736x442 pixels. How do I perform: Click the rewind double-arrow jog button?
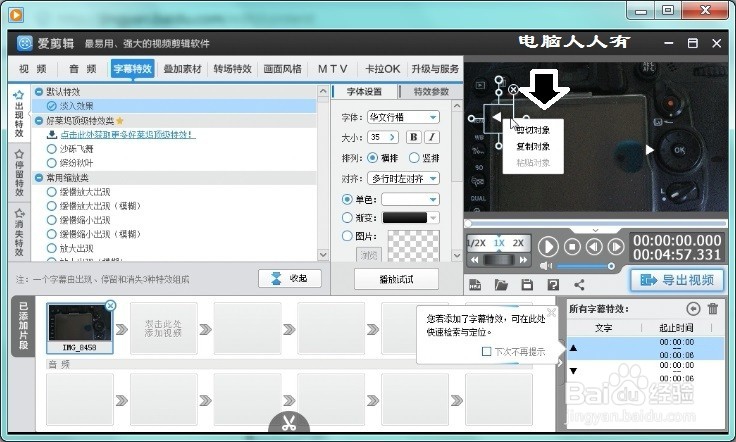pyautogui.click(x=475, y=260)
